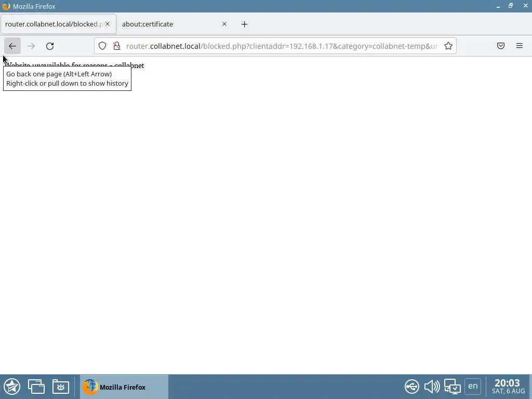Open the USB devices tray icon

click(x=412, y=387)
